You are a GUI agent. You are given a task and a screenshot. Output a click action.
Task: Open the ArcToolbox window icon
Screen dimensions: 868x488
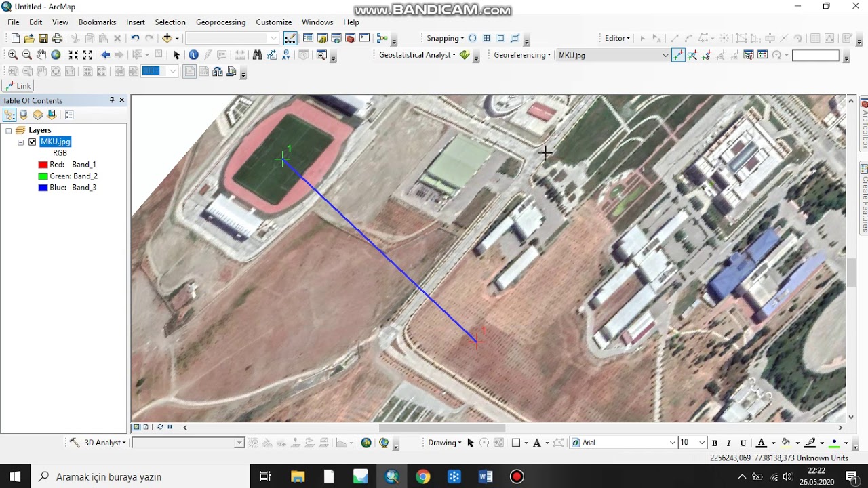[351, 39]
